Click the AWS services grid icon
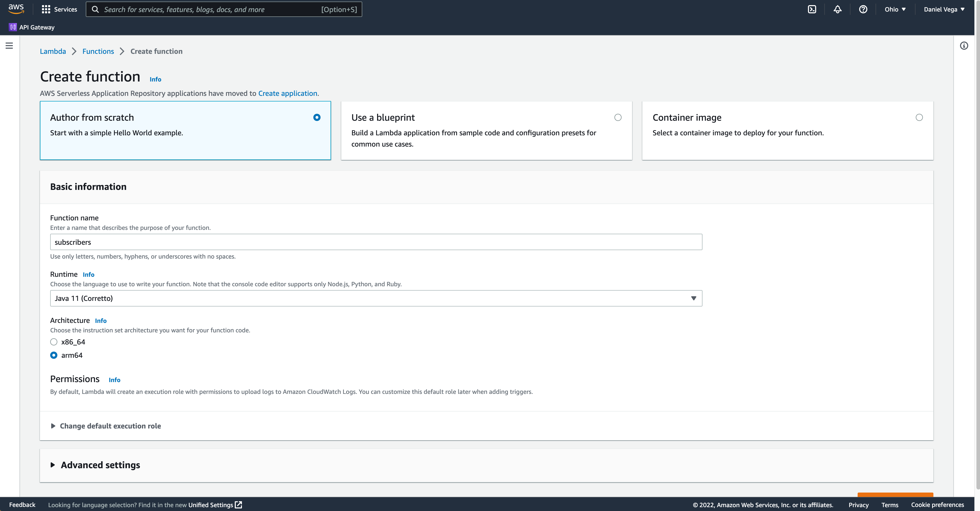This screenshot has width=980, height=511. coord(46,9)
